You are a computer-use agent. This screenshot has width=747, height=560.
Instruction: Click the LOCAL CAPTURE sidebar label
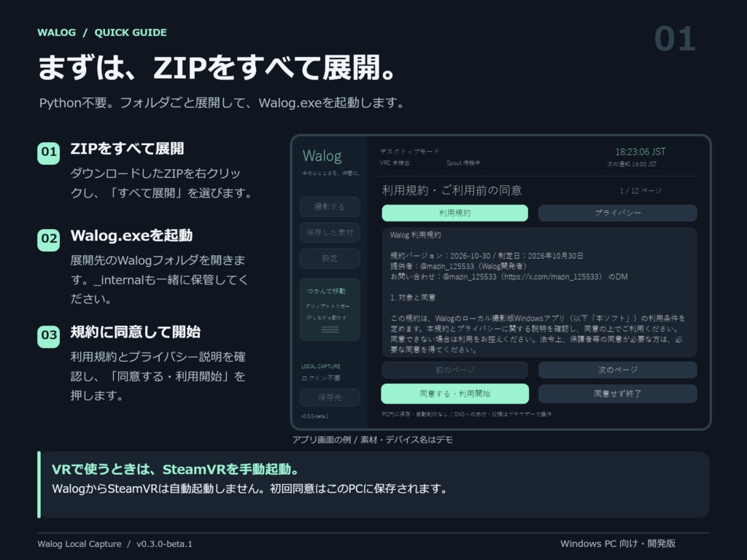pos(321,366)
